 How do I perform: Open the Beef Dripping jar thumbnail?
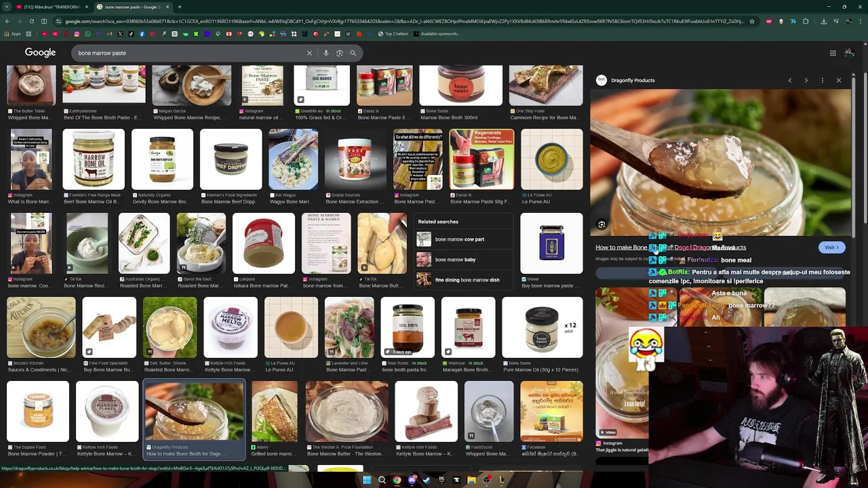click(231, 159)
